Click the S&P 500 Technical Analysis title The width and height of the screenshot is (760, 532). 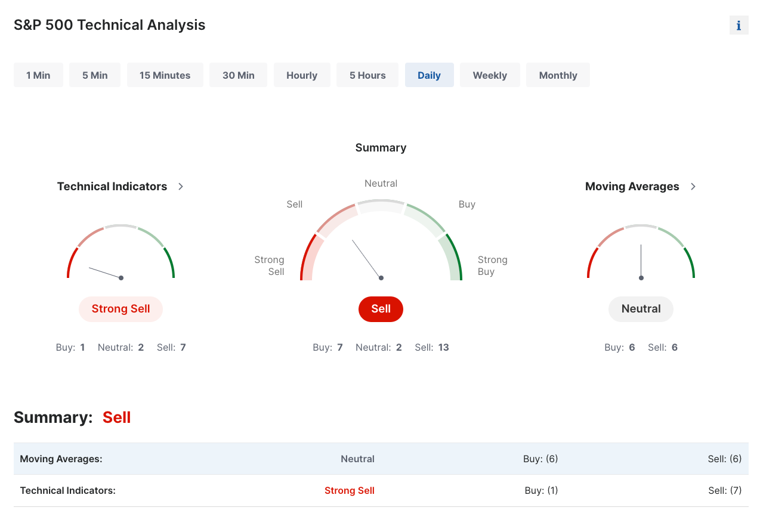click(110, 25)
